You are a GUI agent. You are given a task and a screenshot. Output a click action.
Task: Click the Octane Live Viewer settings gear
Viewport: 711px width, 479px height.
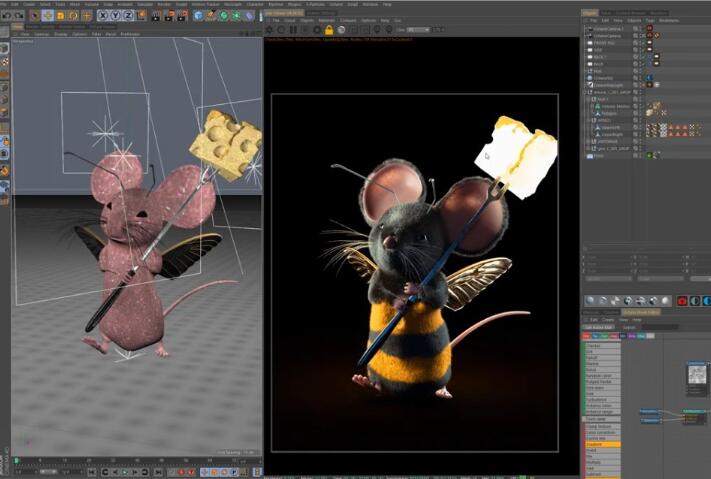(x=269, y=29)
